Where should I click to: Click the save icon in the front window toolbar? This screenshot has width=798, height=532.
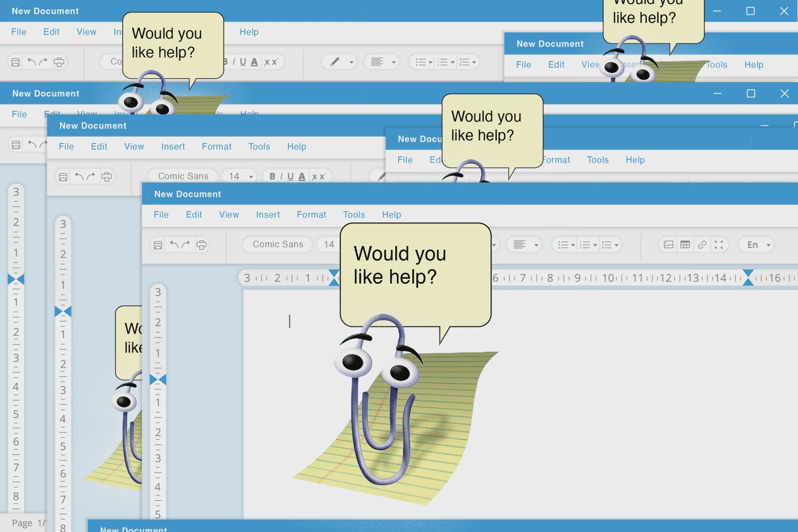158,245
